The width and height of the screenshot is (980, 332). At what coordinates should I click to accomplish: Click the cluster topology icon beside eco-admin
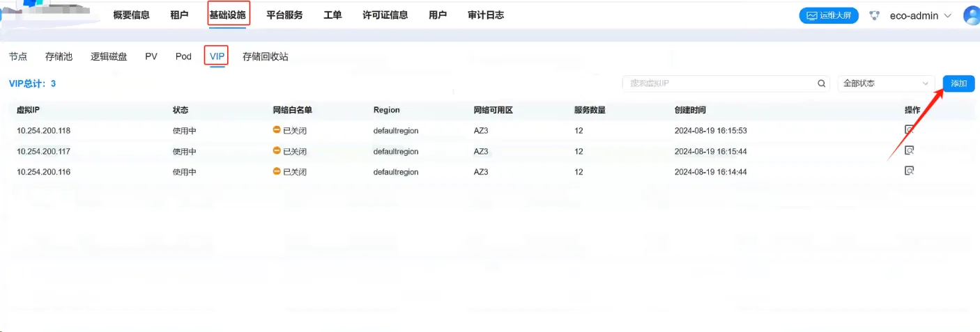click(x=875, y=15)
